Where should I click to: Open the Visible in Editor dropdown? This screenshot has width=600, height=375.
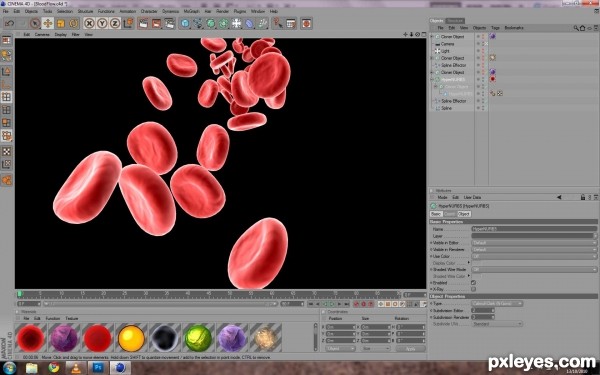pos(534,243)
